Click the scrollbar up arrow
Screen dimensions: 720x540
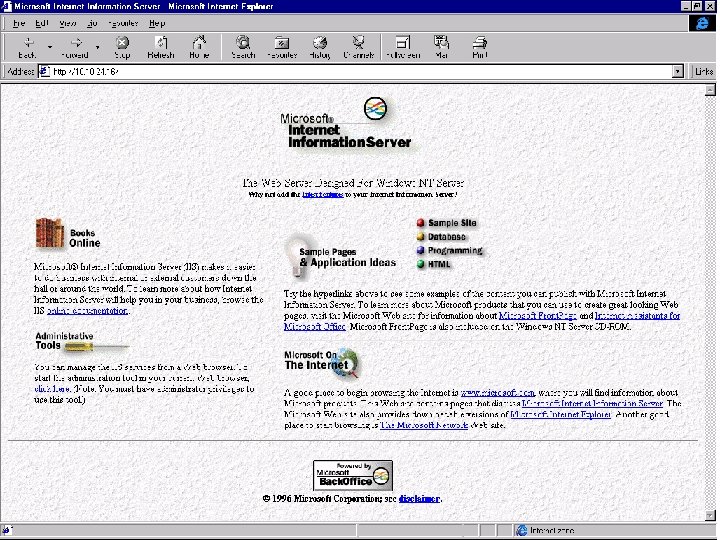[x=710, y=90]
